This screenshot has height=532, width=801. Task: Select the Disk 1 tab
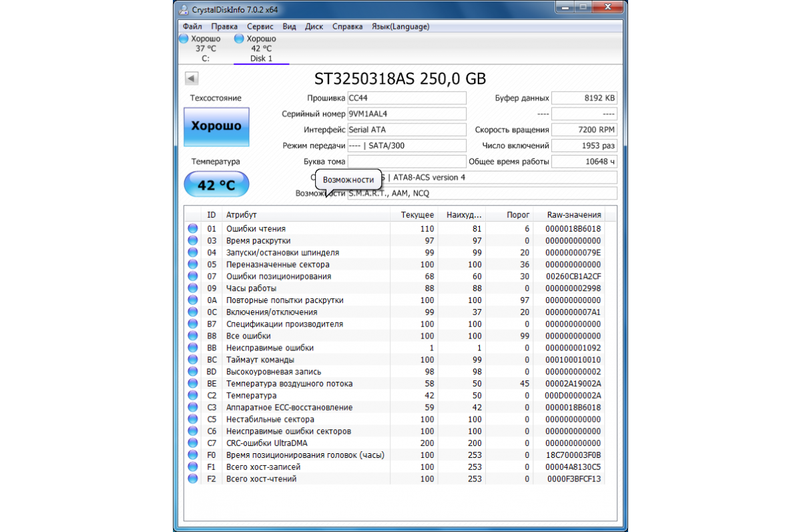tap(261, 58)
